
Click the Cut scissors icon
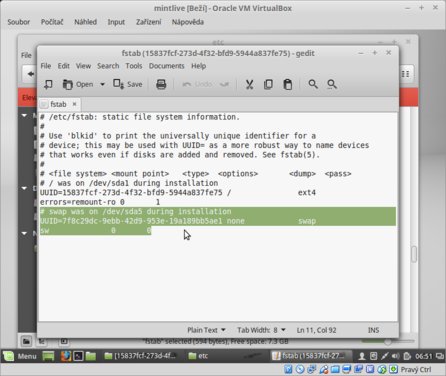(249, 84)
